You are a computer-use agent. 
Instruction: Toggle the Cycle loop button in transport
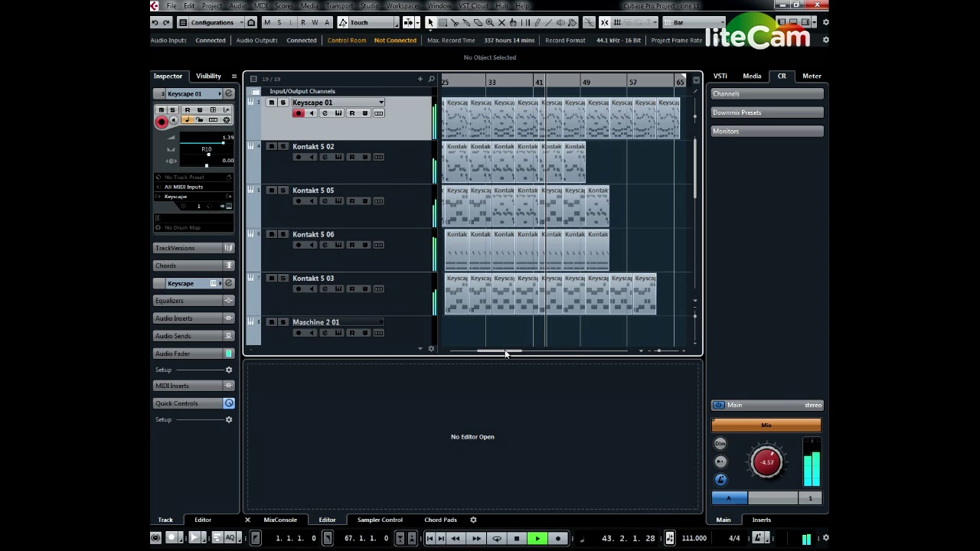[497, 538]
